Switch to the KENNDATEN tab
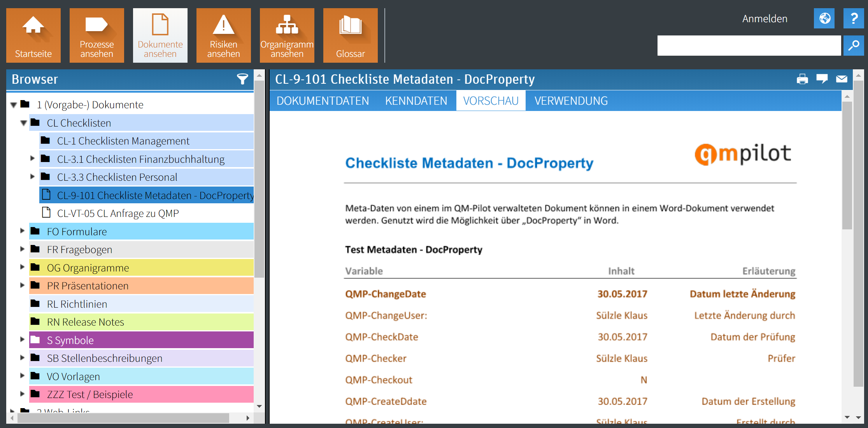This screenshot has width=868, height=428. click(416, 100)
